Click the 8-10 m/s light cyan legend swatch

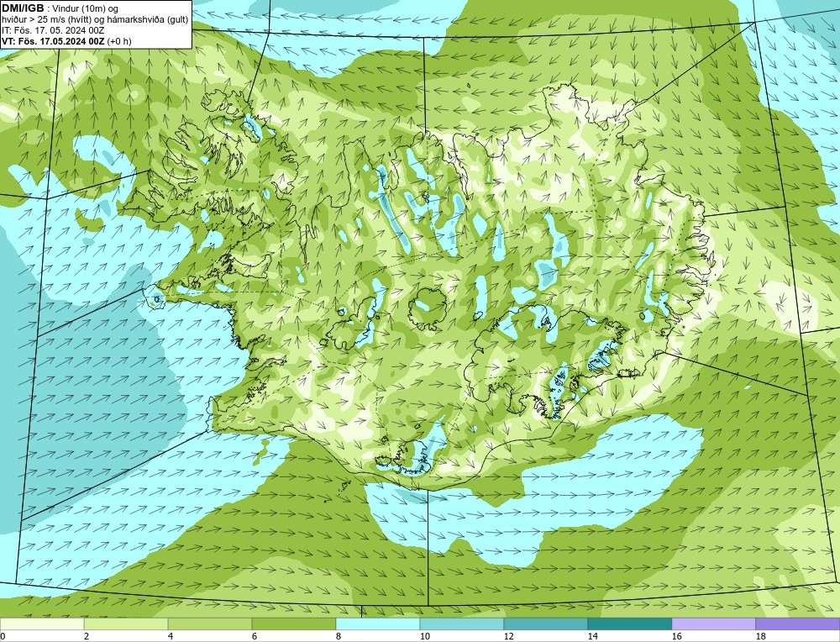(x=378, y=624)
